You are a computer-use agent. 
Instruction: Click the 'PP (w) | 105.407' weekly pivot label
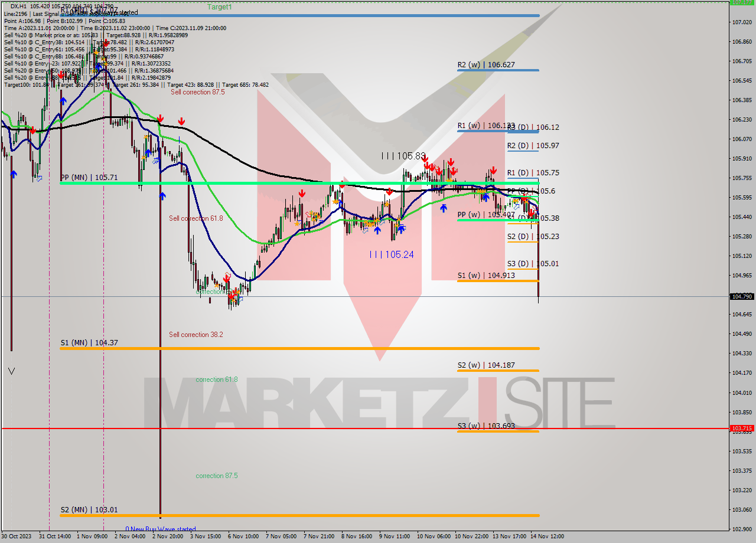pyautogui.click(x=486, y=215)
